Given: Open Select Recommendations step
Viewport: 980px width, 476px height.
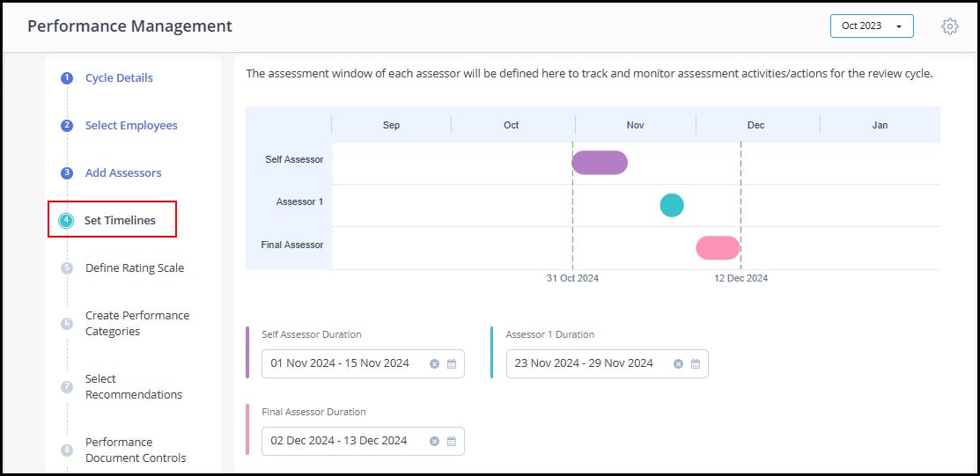Looking at the screenshot, I should pyautogui.click(x=134, y=386).
